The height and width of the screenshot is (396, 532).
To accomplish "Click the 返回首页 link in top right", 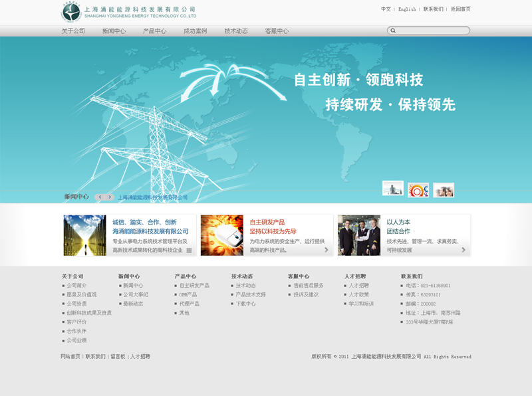I will tap(460, 9).
